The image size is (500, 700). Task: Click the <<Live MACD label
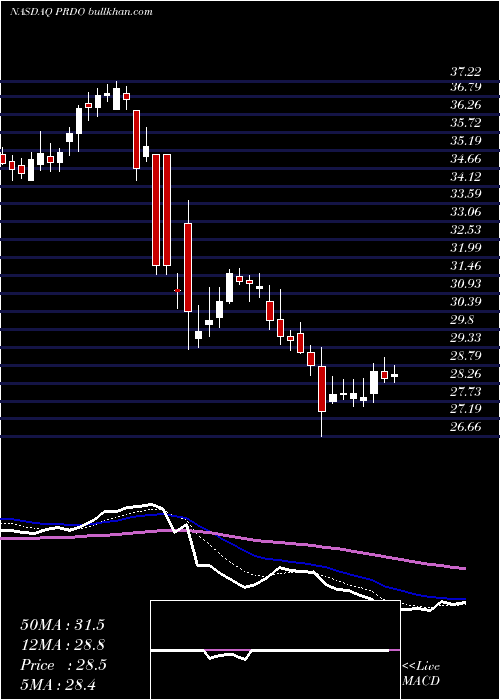coord(421,674)
